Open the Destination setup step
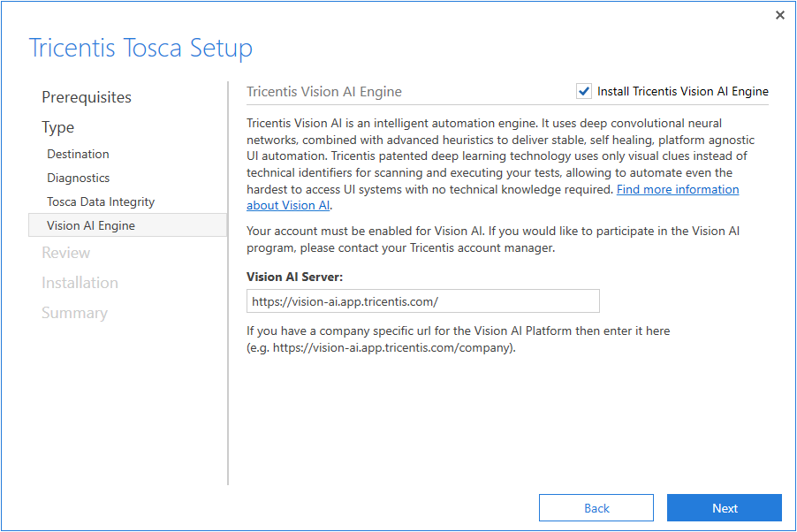Viewport: 797px width, 532px height. (x=79, y=154)
